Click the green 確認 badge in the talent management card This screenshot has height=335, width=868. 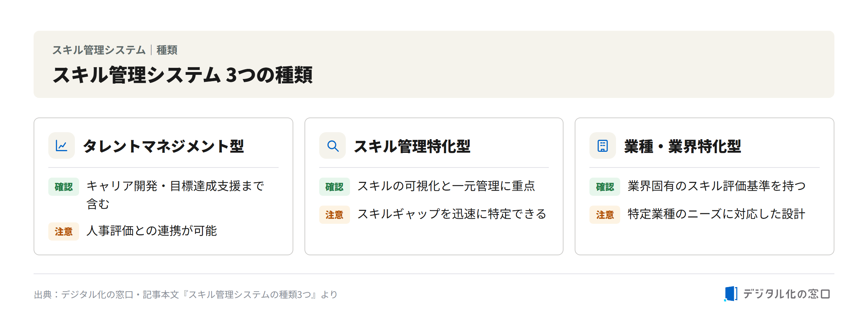pyautogui.click(x=64, y=187)
